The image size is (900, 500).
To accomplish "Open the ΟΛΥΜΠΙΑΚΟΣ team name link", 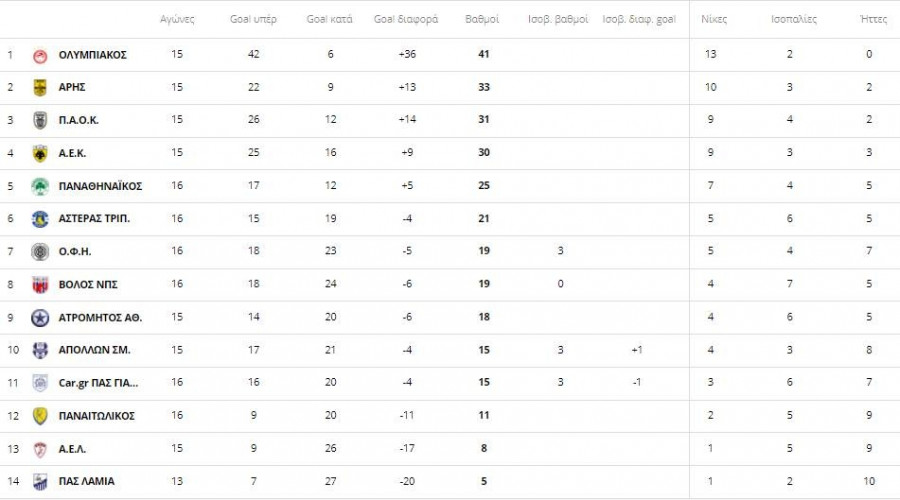I will point(93,55).
